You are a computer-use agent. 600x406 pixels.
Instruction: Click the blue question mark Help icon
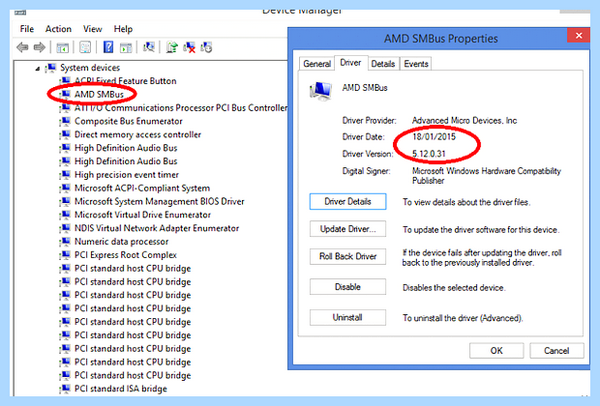point(108,47)
